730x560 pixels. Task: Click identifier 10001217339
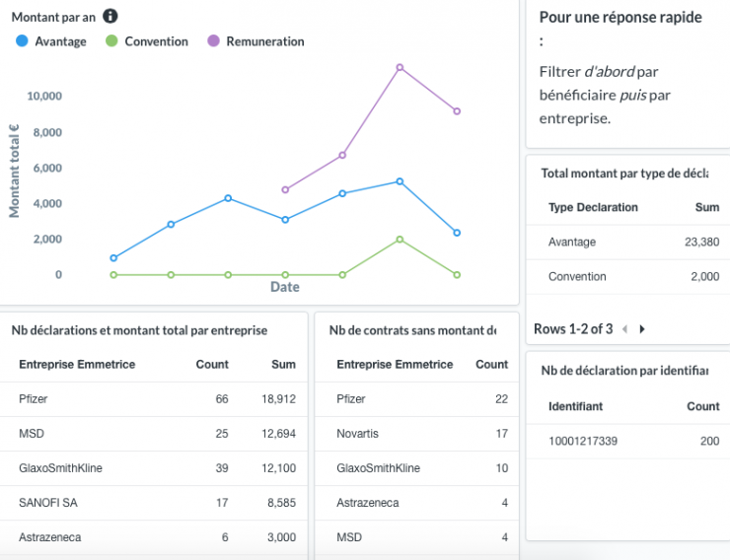[x=583, y=441]
